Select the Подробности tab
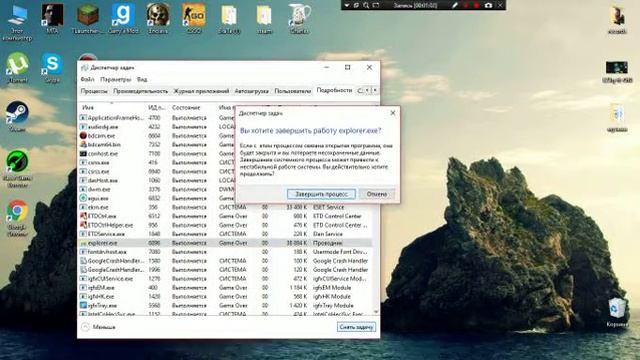The image size is (640, 360). 334,90
